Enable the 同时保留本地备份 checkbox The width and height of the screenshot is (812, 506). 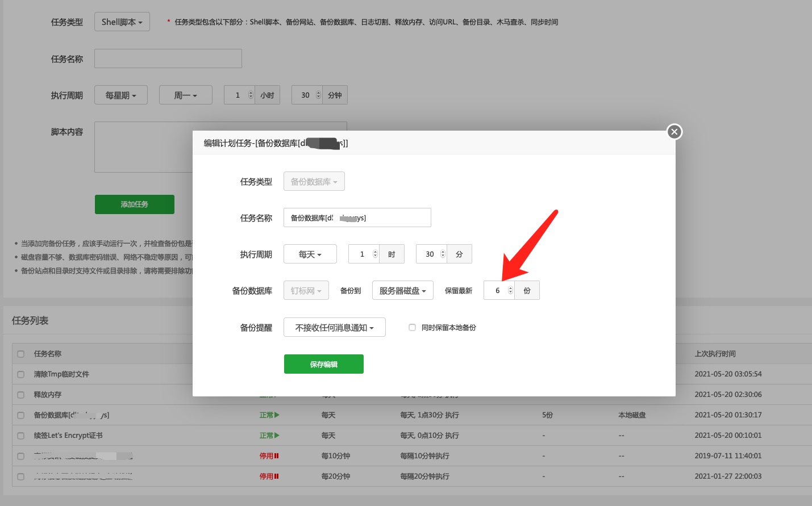pyautogui.click(x=413, y=327)
